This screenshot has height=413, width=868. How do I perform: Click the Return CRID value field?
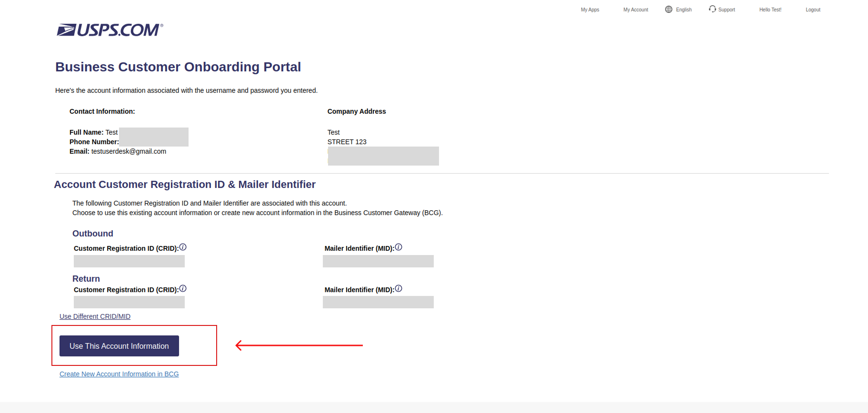coord(129,302)
